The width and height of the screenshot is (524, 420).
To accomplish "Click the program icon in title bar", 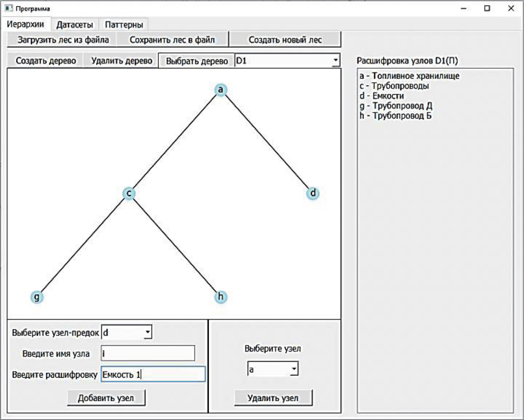I will click(9, 8).
